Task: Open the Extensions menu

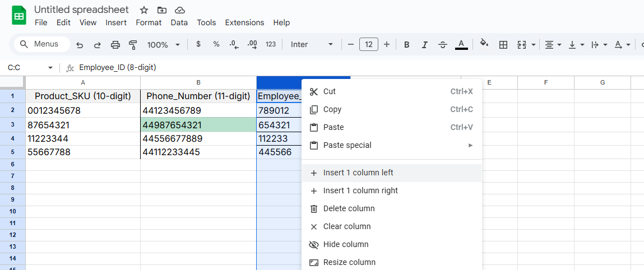Action: (244, 22)
